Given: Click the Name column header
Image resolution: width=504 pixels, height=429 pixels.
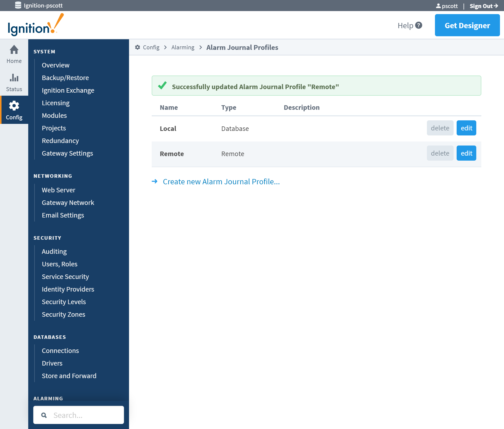Looking at the screenshot, I should click(169, 108).
